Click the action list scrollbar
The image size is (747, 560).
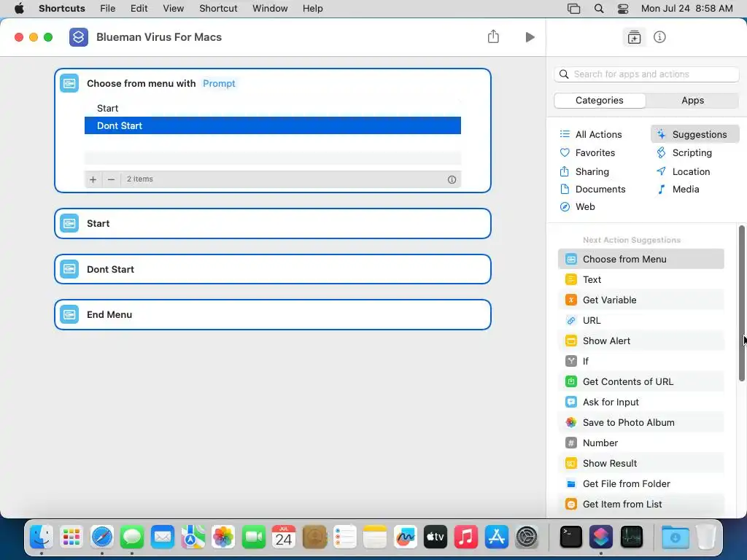pyautogui.click(x=741, y=303)
